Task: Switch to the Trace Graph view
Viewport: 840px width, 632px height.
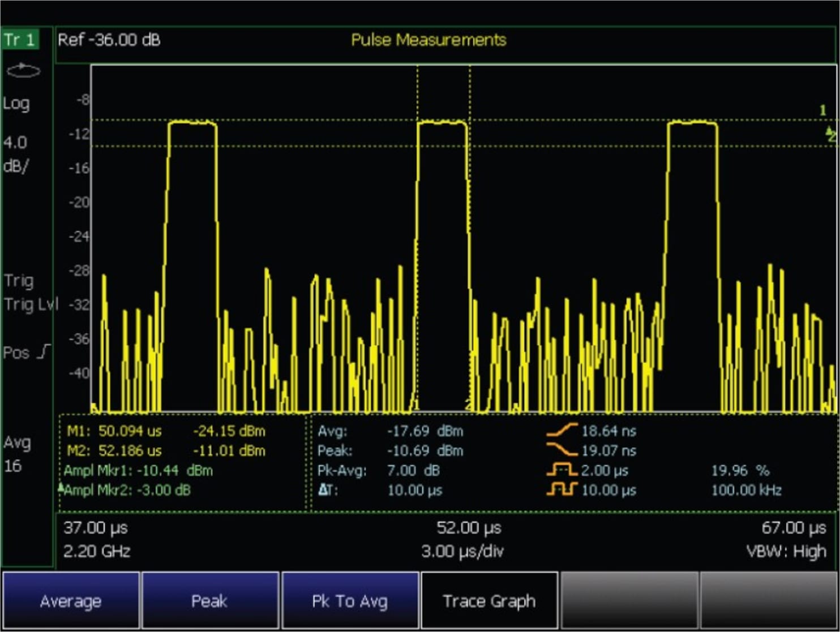Action: click(489, 601)
